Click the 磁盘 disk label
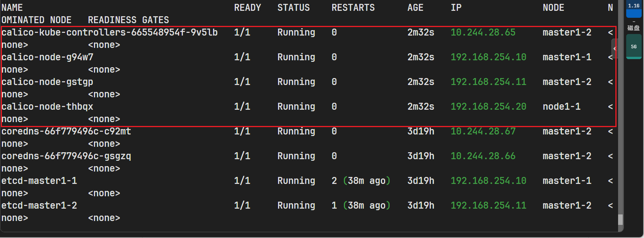644x238 pixels. (634, 28)
